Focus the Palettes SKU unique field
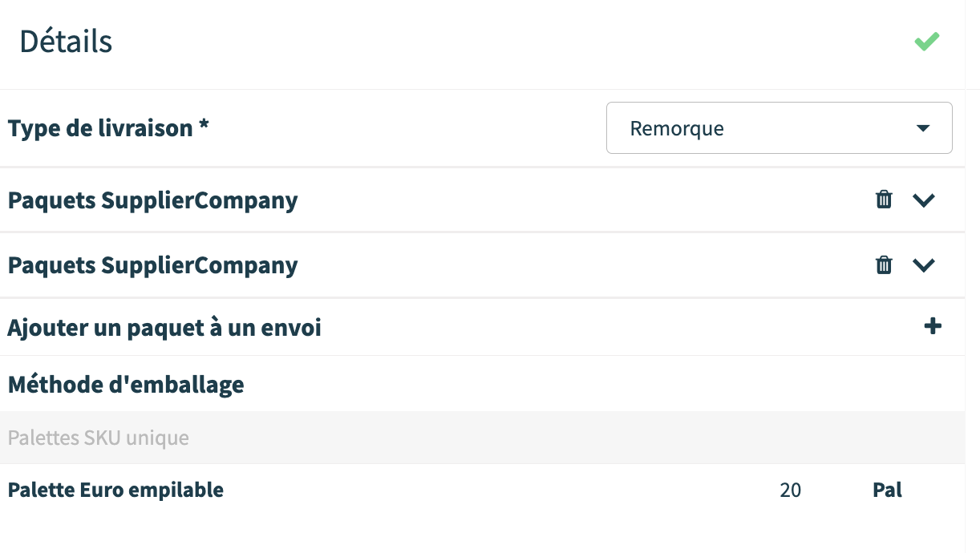The width and height of the screenshot is (980, 553). pos(482,438)
